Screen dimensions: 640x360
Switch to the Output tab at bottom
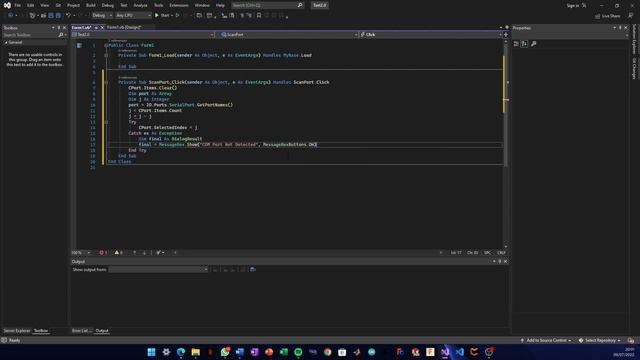pos(102,331)
